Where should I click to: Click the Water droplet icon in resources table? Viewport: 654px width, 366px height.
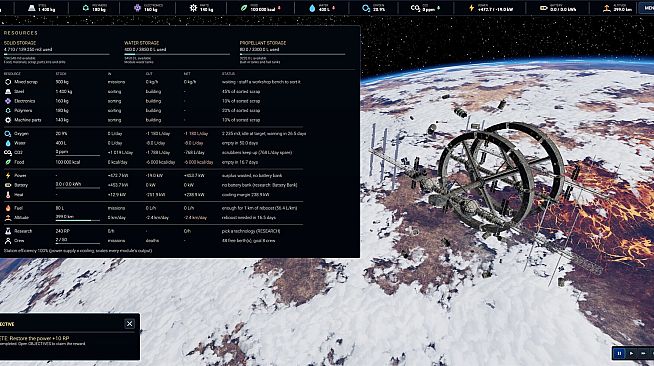[x=8, y=143]
